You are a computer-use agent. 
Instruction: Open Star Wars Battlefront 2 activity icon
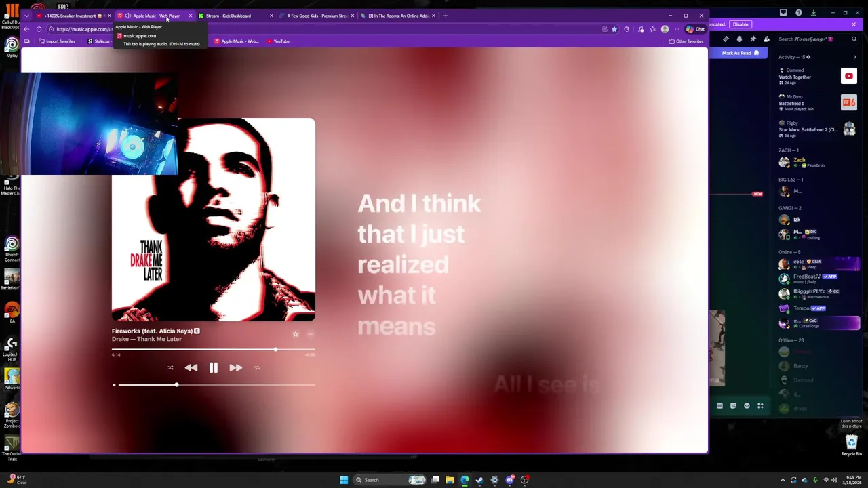click(849, 129)
